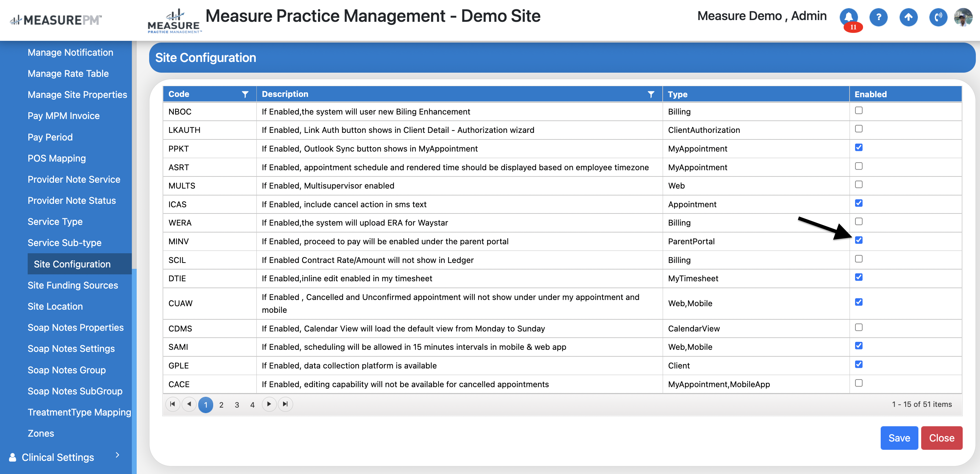Screen dimensions: 980x474
Task: Select Manage Rate Table in sidebar
Action: (68, 73)
